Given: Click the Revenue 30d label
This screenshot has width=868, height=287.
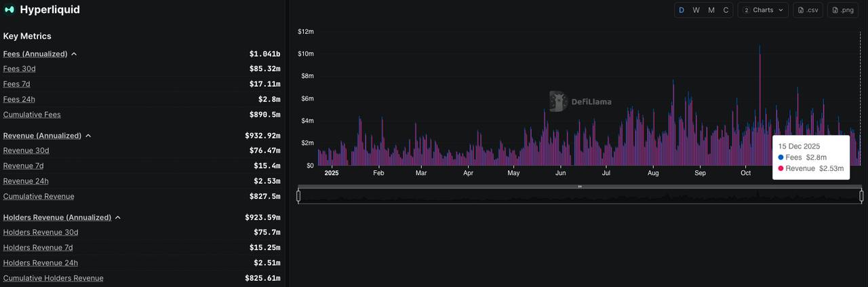Looking at the screenshot, I should [26, 151].
